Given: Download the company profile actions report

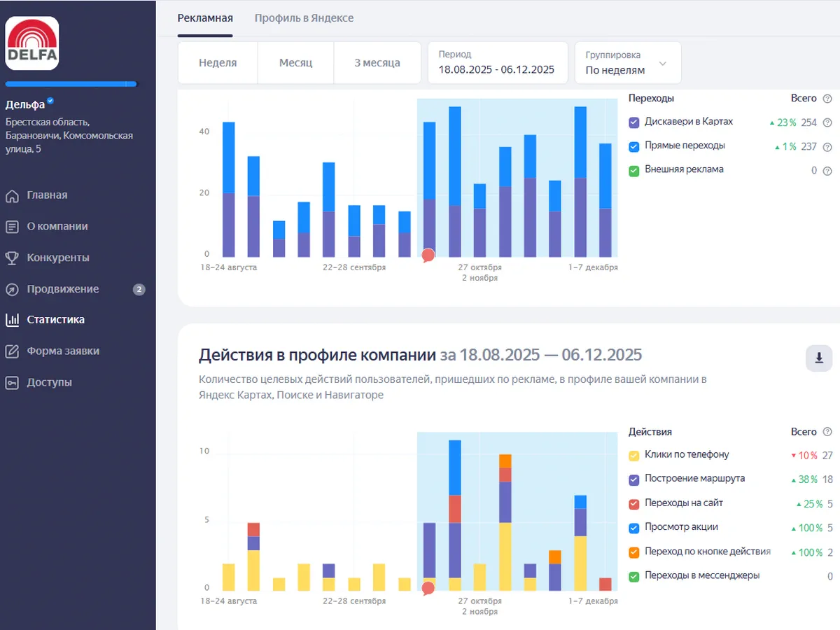Looking at the screenshot, I should [x=819, y=358].
